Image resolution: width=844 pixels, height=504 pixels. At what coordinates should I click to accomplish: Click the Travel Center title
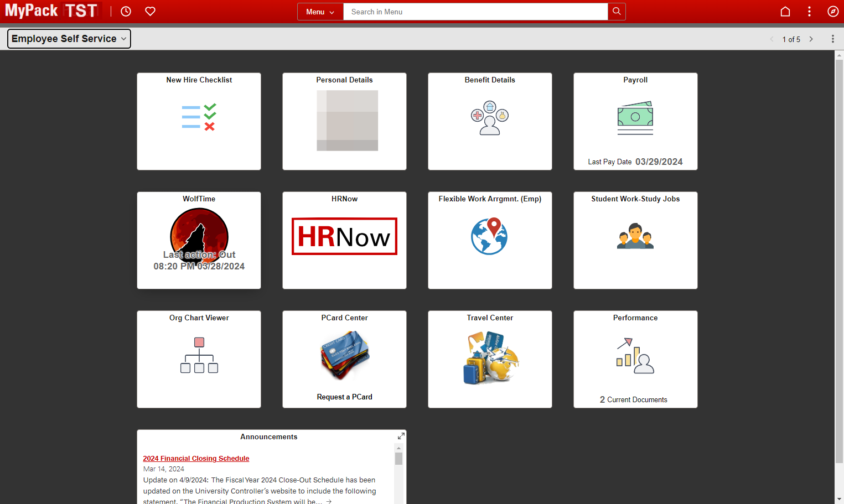(490, 318)
